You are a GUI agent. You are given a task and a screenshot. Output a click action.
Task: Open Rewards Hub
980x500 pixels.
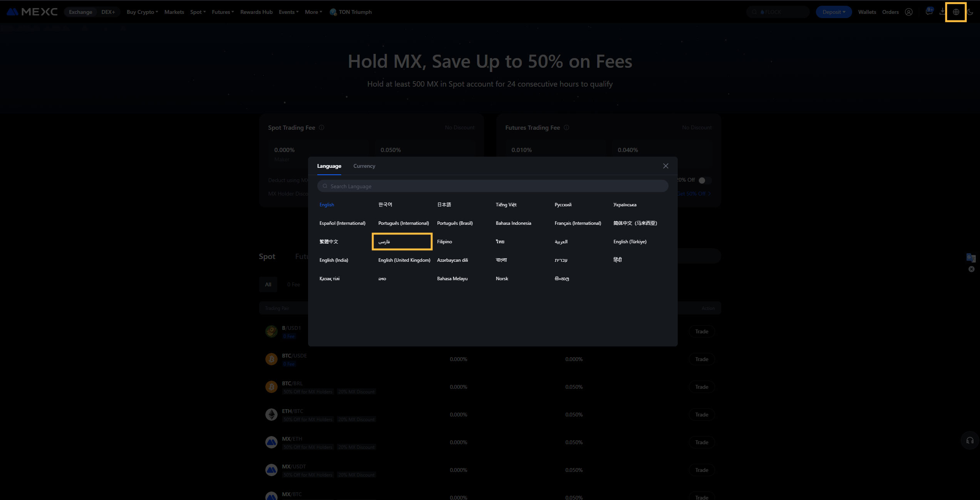click(256, 12)
